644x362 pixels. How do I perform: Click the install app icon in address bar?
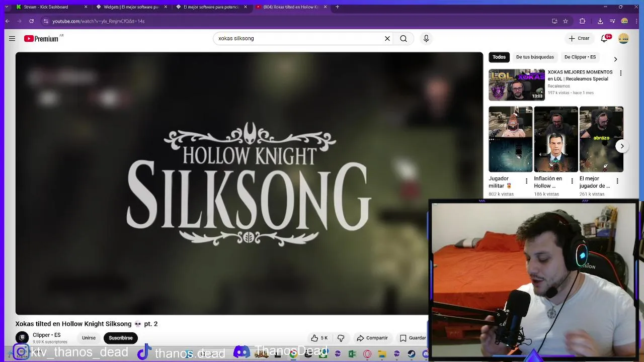554,21
